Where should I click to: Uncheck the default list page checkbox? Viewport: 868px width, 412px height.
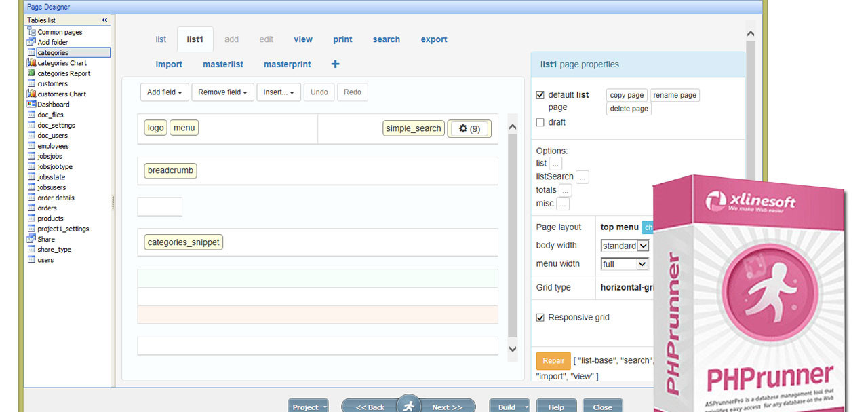coord(540,95)
